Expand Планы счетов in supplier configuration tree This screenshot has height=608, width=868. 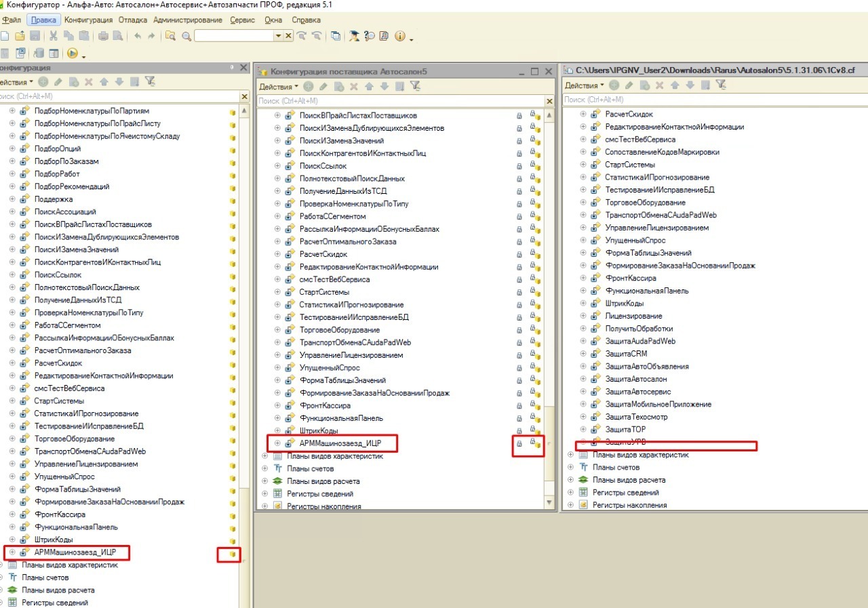coord(265,468)
